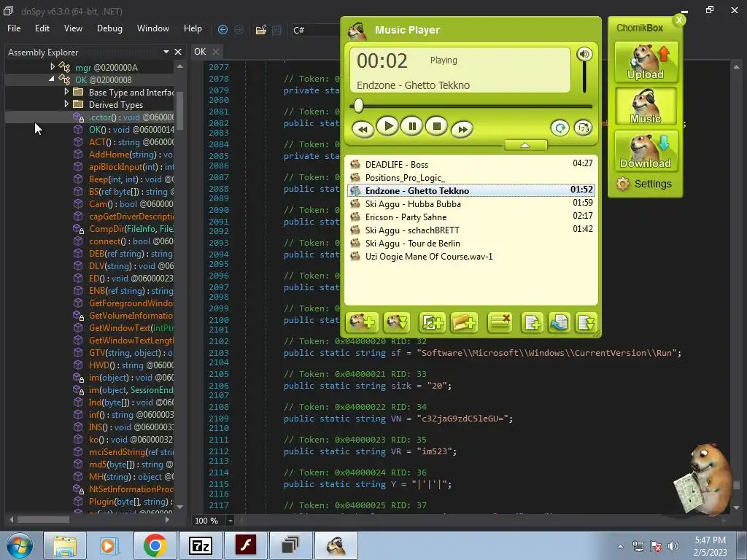This screenshot has width=747, height=560.
Task: Open 7-Zip from taskbar
Action: pyautogui.click(x=200, y=545)
